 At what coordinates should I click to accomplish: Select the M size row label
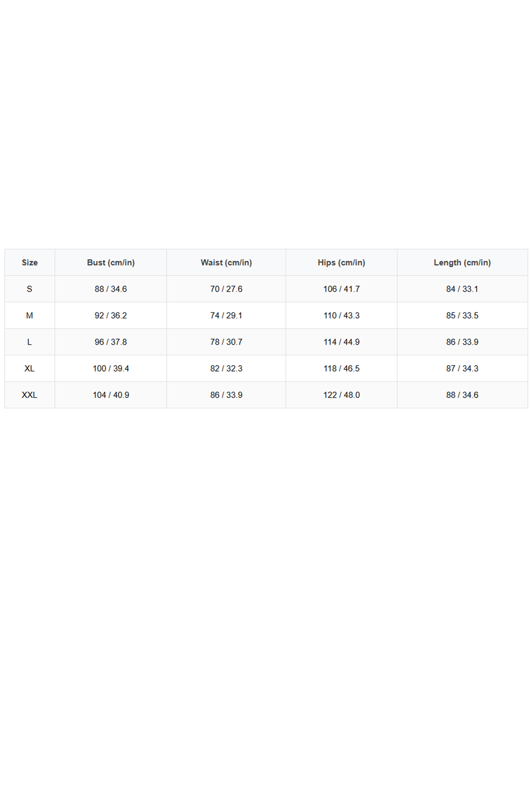[x=29, y=315]
